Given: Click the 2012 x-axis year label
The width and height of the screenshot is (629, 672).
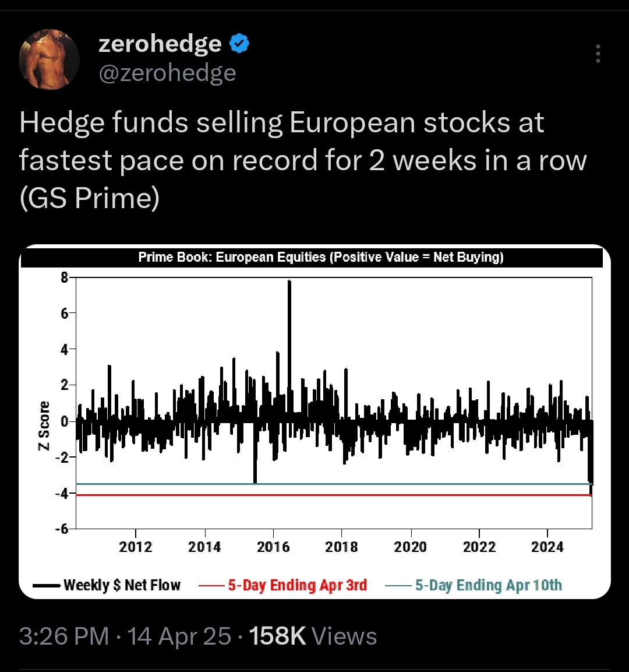Looking at the screenshot, I should coord(135,547).
